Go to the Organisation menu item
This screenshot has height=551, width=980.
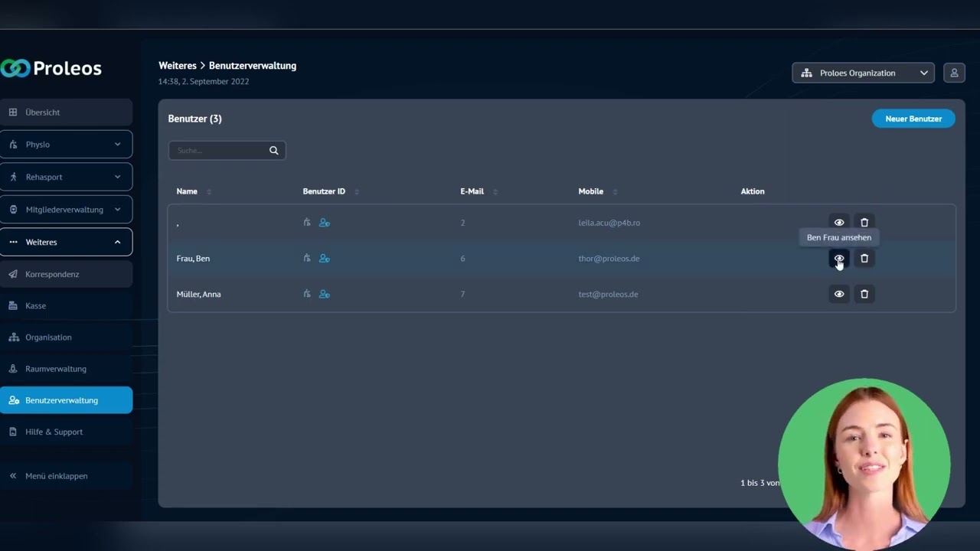pos(66,337)
